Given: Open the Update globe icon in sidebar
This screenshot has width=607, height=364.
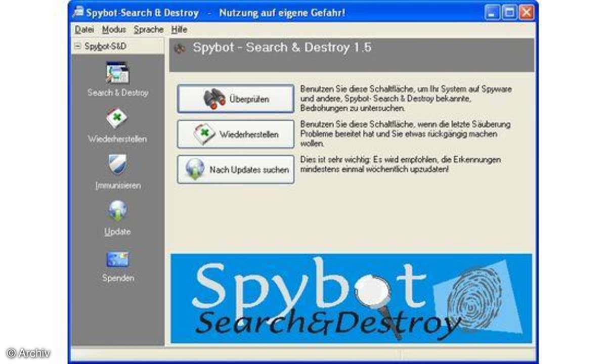Looking at the screenshot, I should tap(117, 211).
